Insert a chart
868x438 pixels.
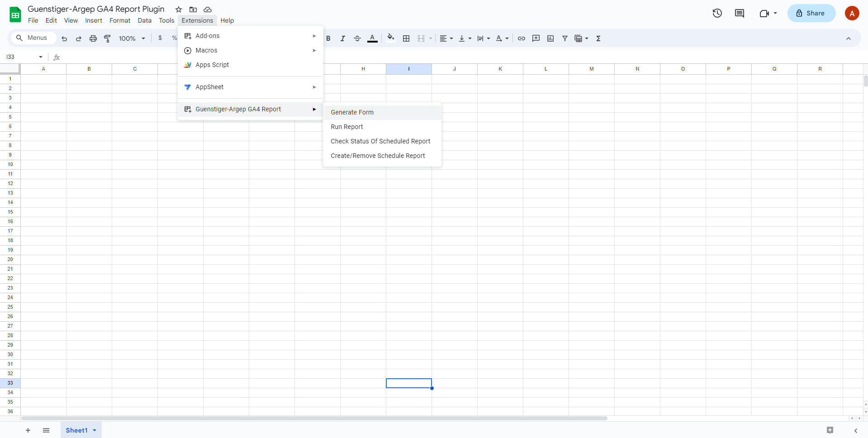(550, 38)
